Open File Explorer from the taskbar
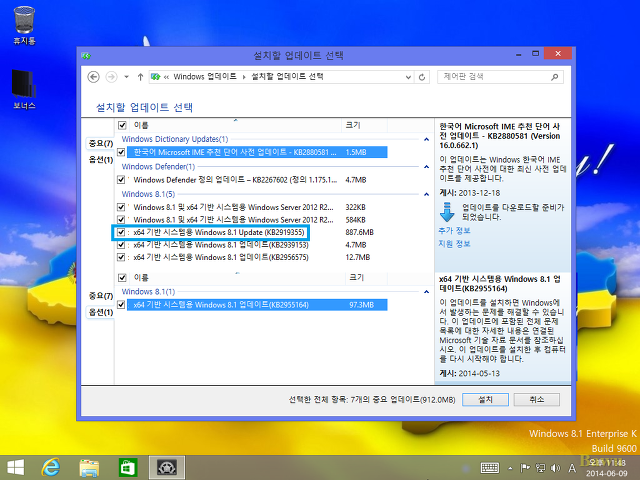Screen dimensions: 640x480 [89, 468]
